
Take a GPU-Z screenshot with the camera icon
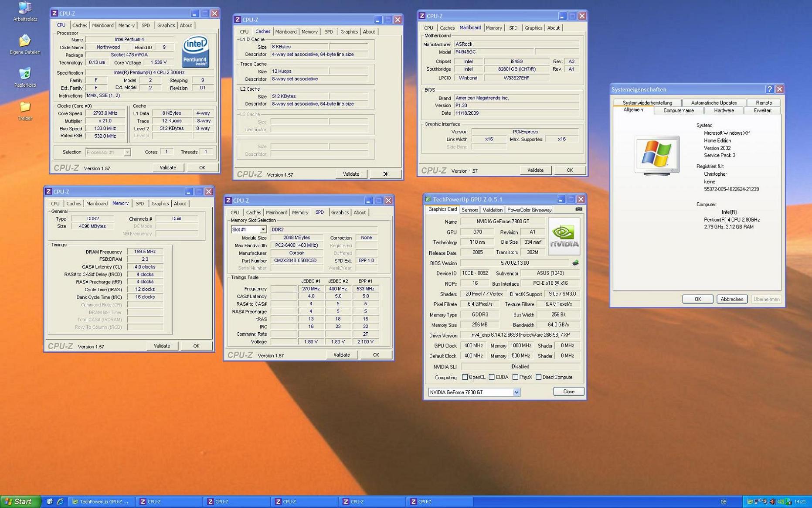[578, 209]
